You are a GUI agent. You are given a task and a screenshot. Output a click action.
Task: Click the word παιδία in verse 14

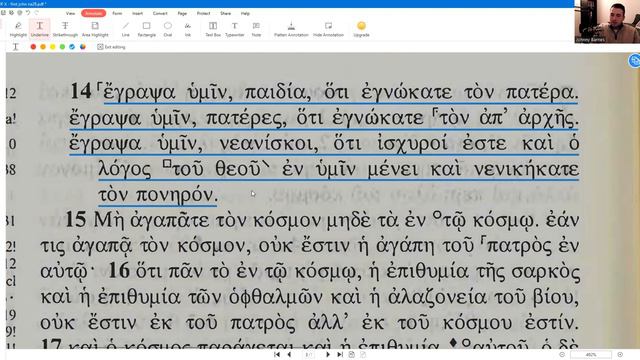pyautogui.click(x=275, y=92)
